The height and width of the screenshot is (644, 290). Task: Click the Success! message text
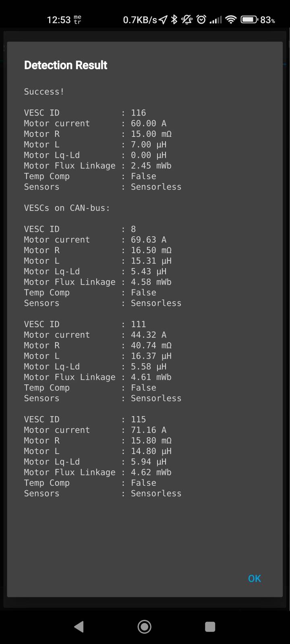(44, 92)
